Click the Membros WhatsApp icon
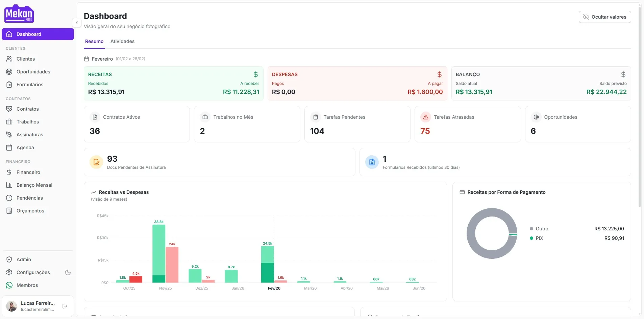The width and height of the screenshot is (644, 319). [9, 285]
